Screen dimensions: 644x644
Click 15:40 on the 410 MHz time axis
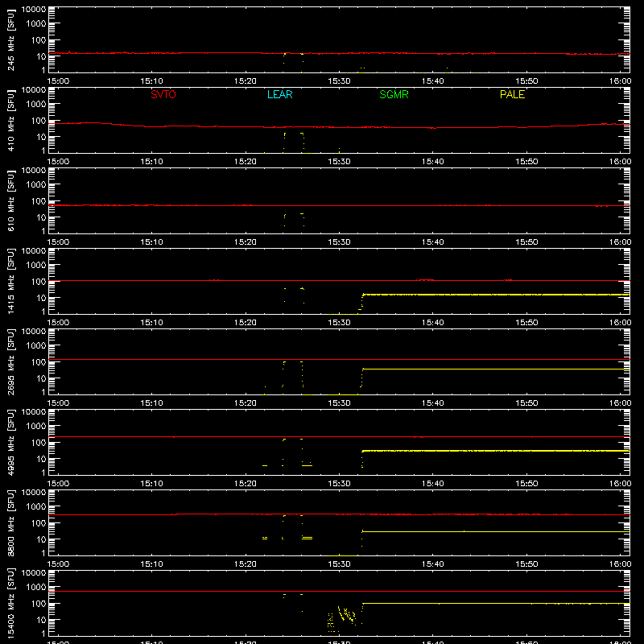(433, 162)
